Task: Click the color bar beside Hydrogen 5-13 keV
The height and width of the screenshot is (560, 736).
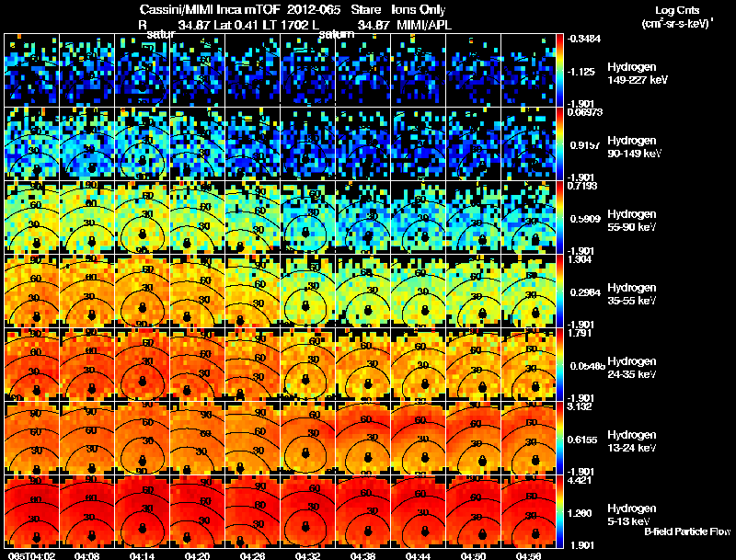Action: (559, 511)
